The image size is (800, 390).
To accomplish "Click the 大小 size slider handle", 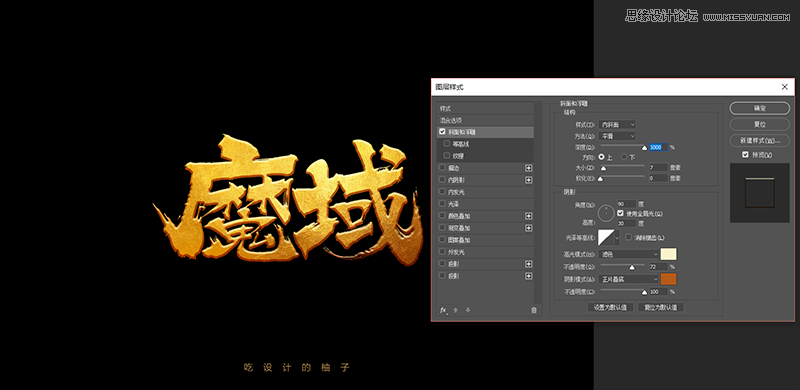I will click(604, 168).
